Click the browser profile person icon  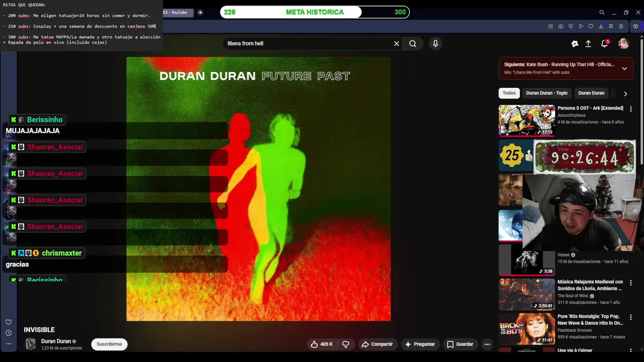(621, 26)
